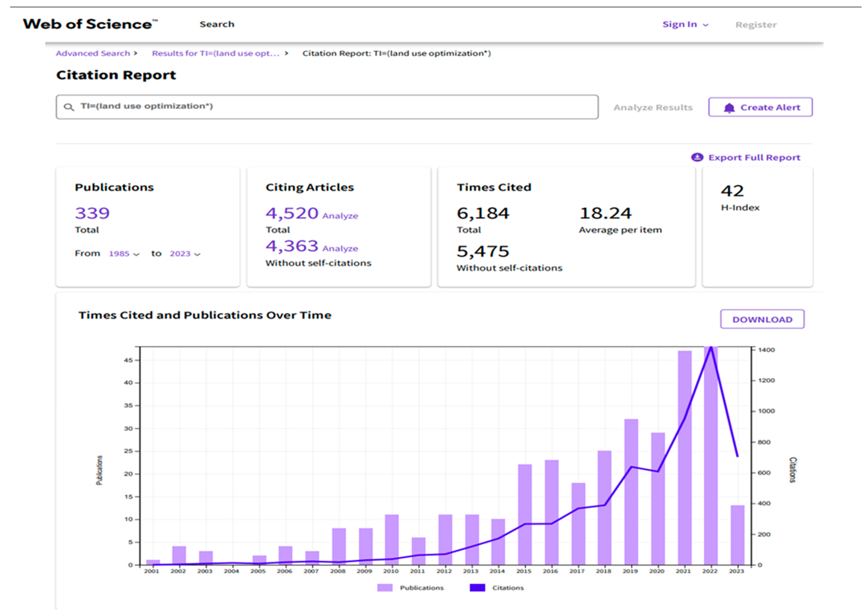Image resolution: width=868 pixels, height=616 pixels.
Task: Click the Export Full Report download icon
Action: point(697,158)
